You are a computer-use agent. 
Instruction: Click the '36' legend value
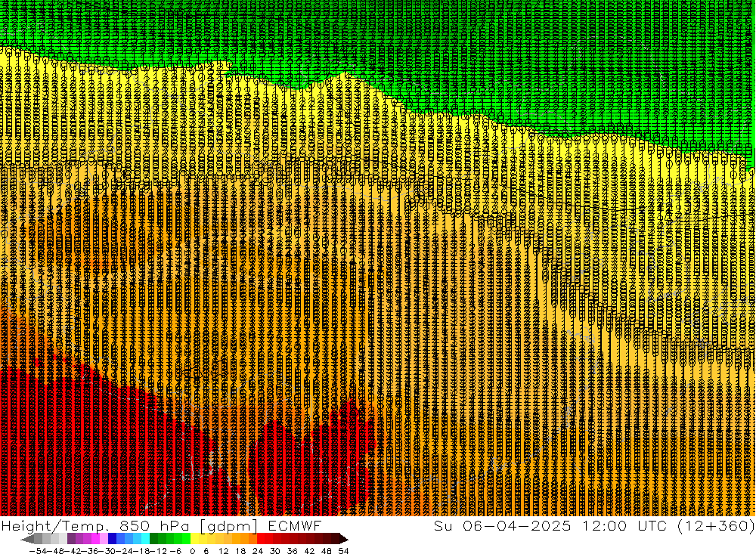pyautogui.click(x=292, y=551)
